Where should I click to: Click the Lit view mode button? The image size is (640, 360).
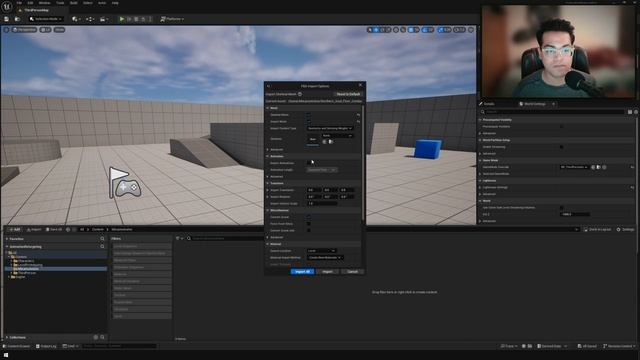(x=46, y=30)
